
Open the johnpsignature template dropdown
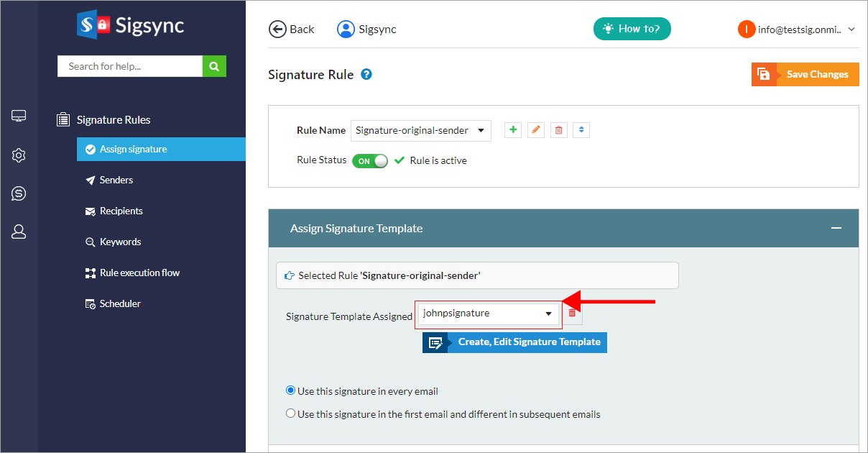pos(488,314)
